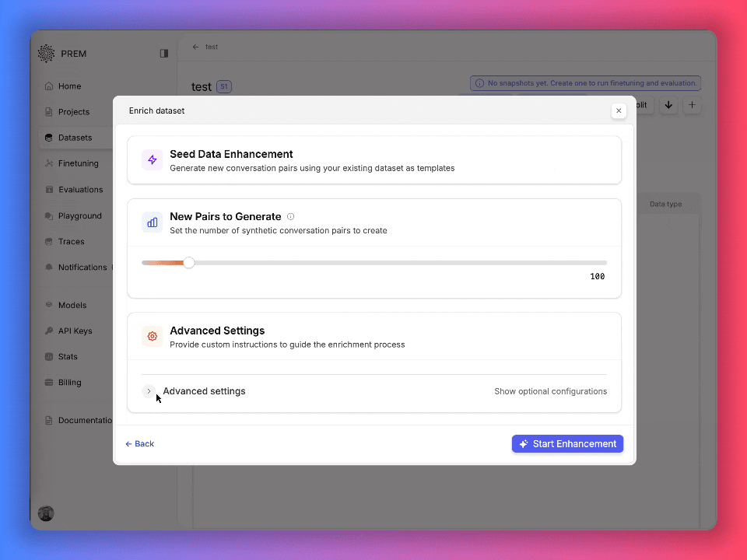Click the Playground chat icon
The image size is (747, 560).
coord(48,215)
